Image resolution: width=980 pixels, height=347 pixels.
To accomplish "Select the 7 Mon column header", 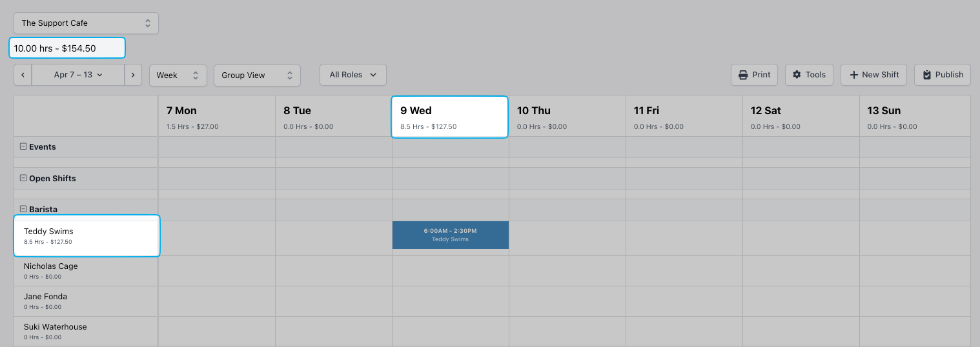I will tap(216, 117).
